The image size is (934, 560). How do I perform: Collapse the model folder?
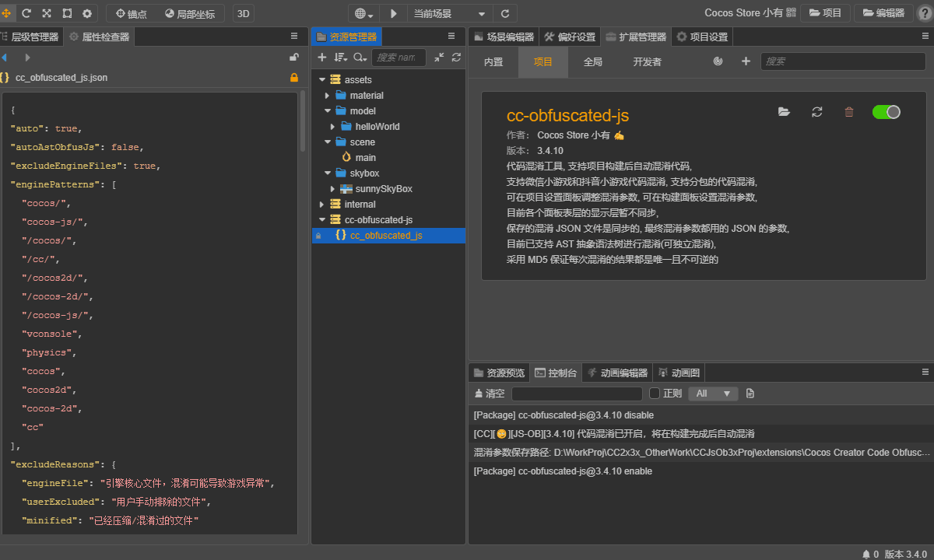coord(328,111)
